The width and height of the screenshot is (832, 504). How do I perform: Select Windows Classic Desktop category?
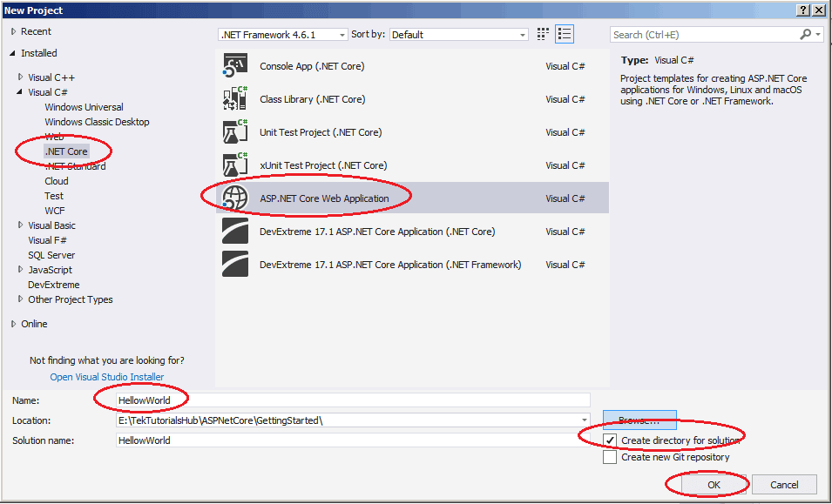point(97,122)
